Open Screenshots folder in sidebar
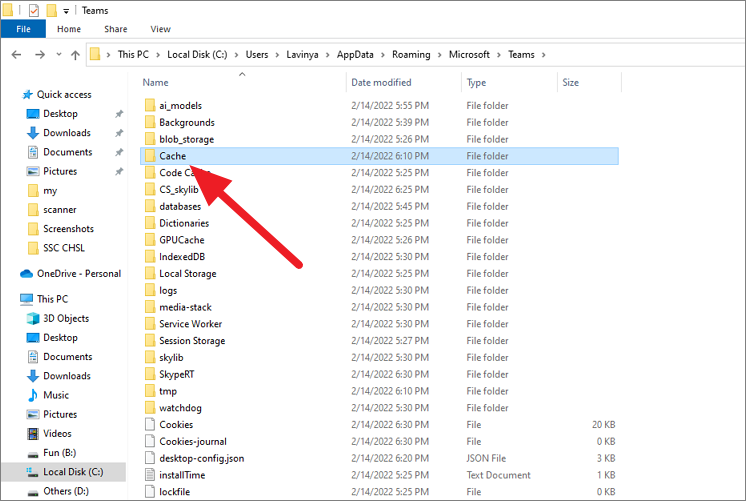746x501 pixels. tap(69, 229)
